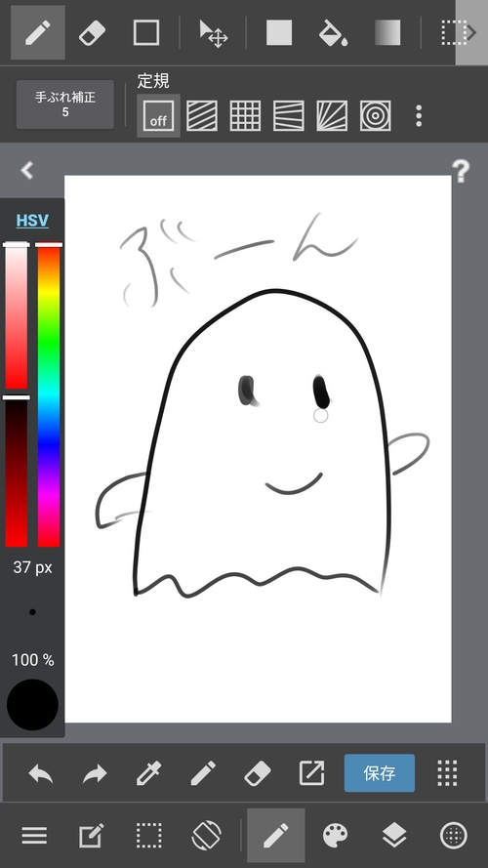The image size is (488, 868).
Task: Select the move/transform tool
Action: pos(213,32)
